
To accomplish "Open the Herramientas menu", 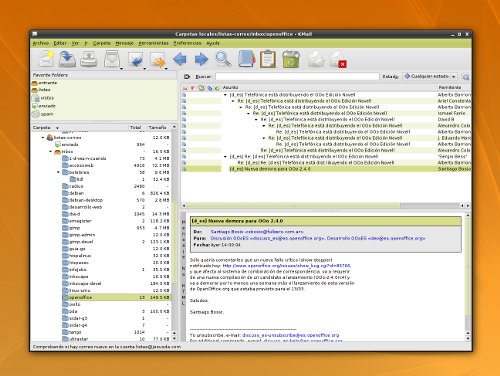I will [153, 43].
